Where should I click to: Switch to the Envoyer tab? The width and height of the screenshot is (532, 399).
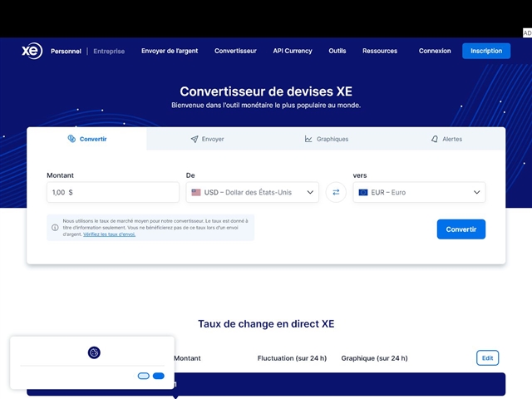click(207, 139)
